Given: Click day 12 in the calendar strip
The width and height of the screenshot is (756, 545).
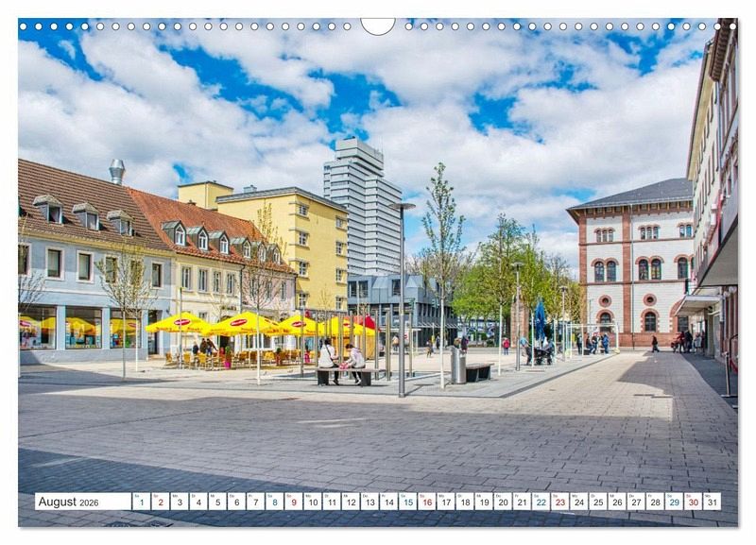Looking at the screenshot, I should 351,502.
